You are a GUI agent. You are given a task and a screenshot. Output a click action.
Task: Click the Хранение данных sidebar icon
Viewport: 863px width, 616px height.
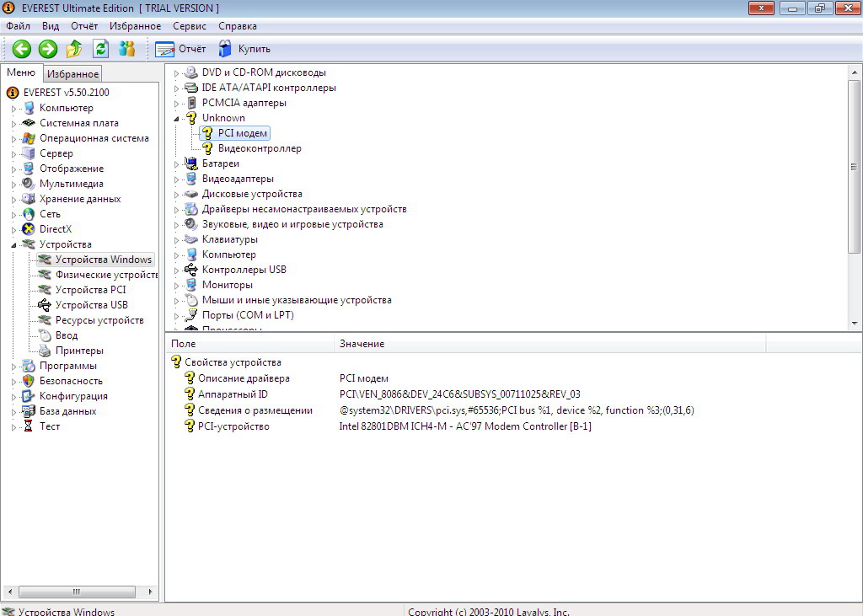coord(29,199)
